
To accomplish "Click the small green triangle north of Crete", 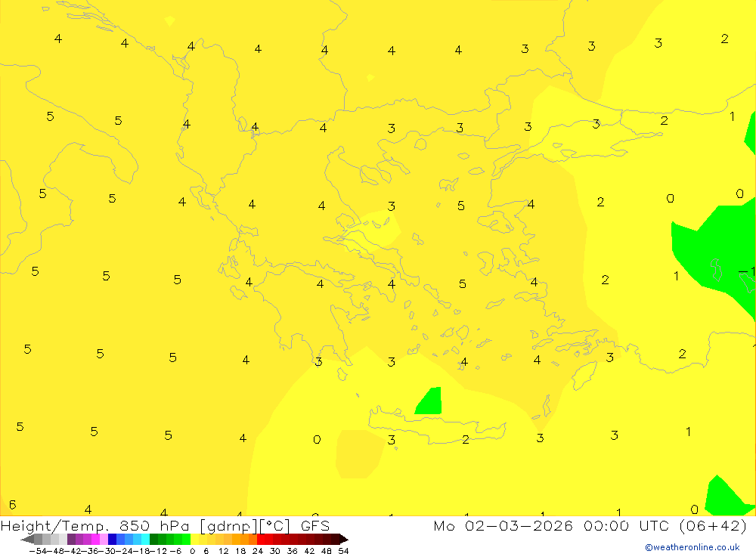I will pyautogui.click(x=429, y=401).
